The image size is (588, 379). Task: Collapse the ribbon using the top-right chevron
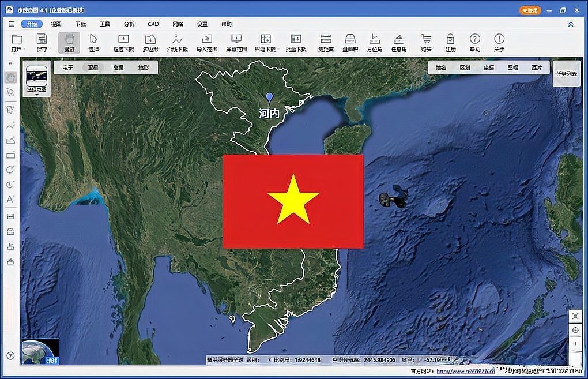[571, 24]
